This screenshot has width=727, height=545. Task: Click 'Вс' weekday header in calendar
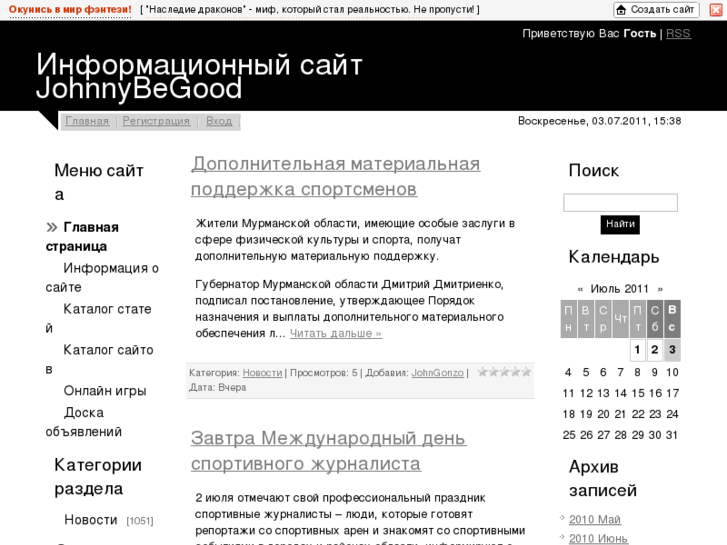tap(672, 319)
